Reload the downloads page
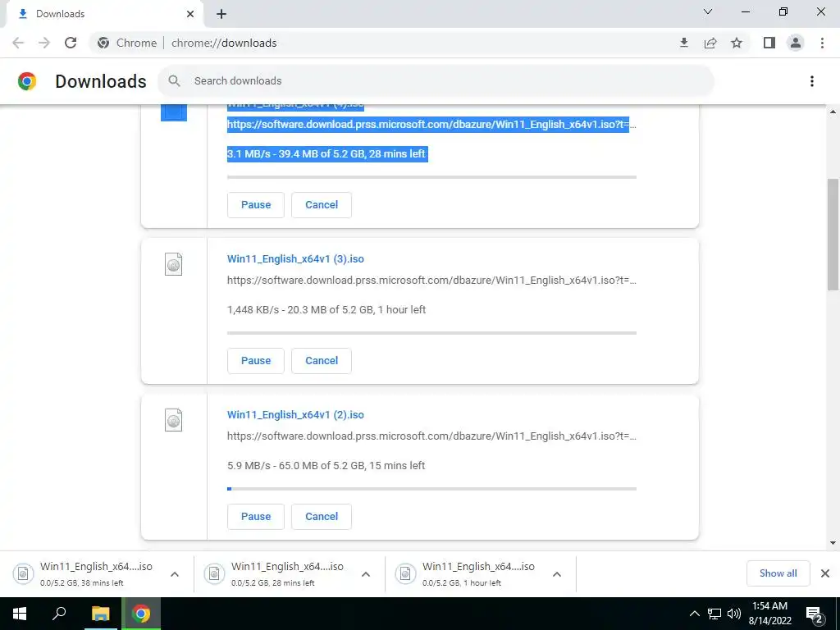840x630 pixels. click(71, 43)
